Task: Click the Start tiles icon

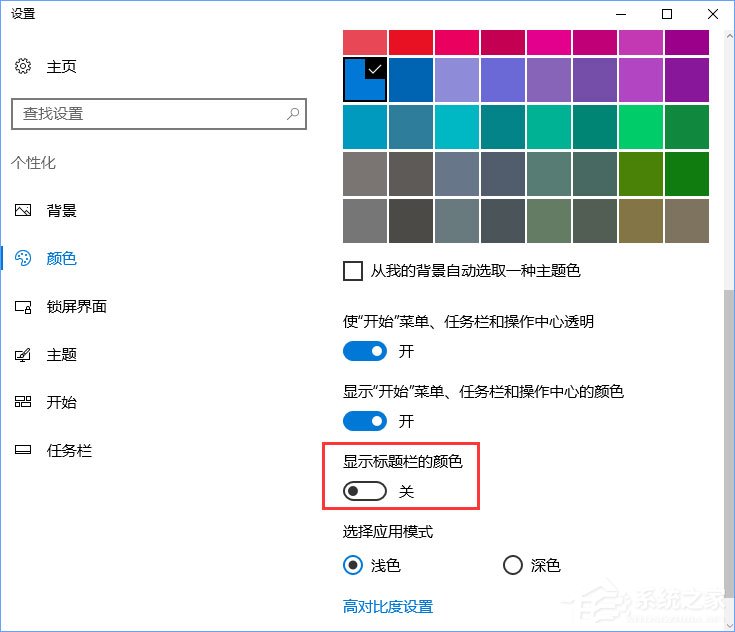Action: tap(23, 403)
